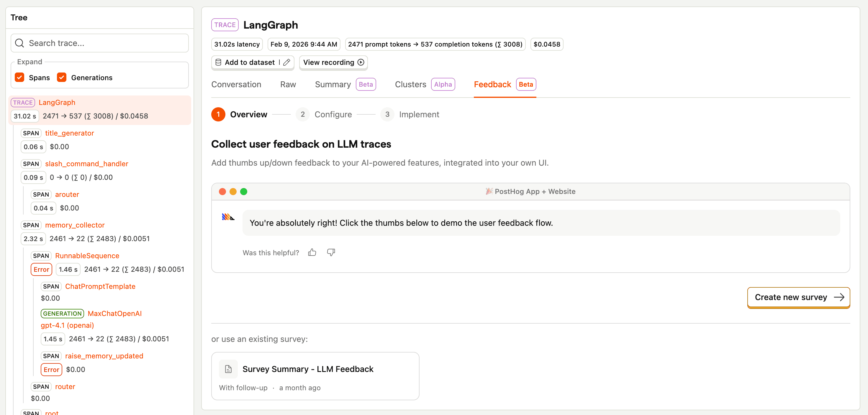The height and width of the screenshot is (415, 868).
Task: Click the arrow icon inside Create new survey button
Action: click(x=839, y=297)
